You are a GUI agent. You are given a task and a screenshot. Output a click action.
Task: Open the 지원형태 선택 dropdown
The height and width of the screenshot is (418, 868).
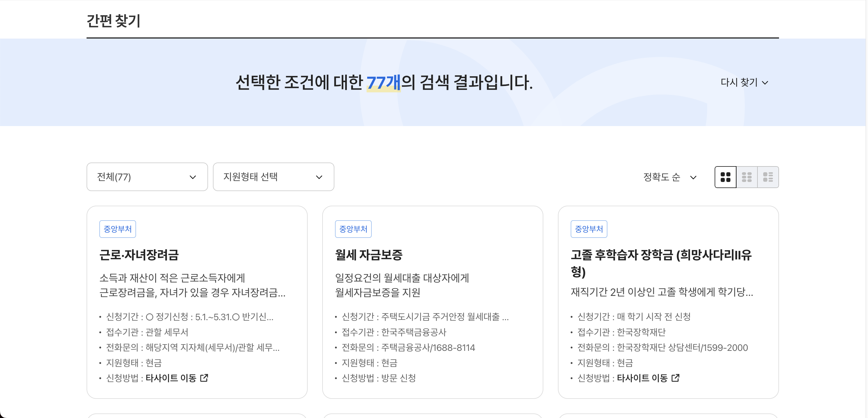(273, 177)
